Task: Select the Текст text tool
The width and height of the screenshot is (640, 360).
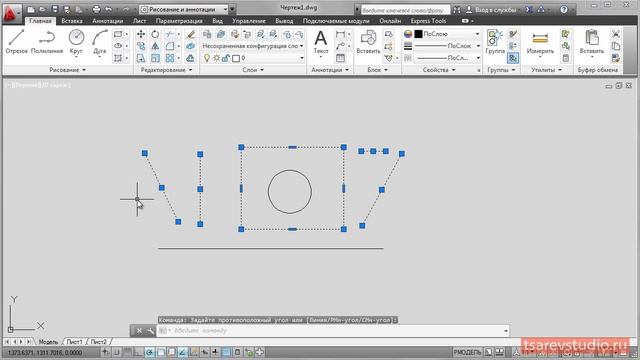Action: tap(321, 42)
